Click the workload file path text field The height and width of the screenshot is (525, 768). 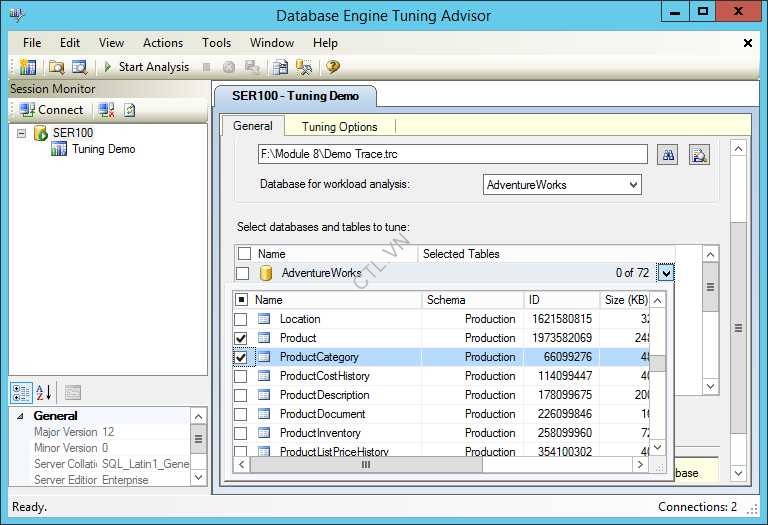click(x=452, y=155)
